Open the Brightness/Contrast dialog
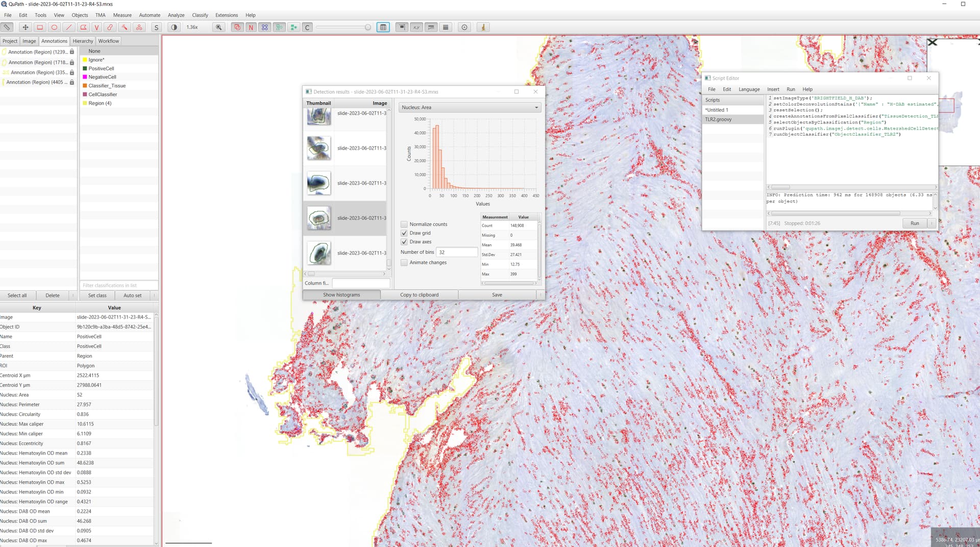The height and width of the screenshot is (547, 980). click(174, 27)
